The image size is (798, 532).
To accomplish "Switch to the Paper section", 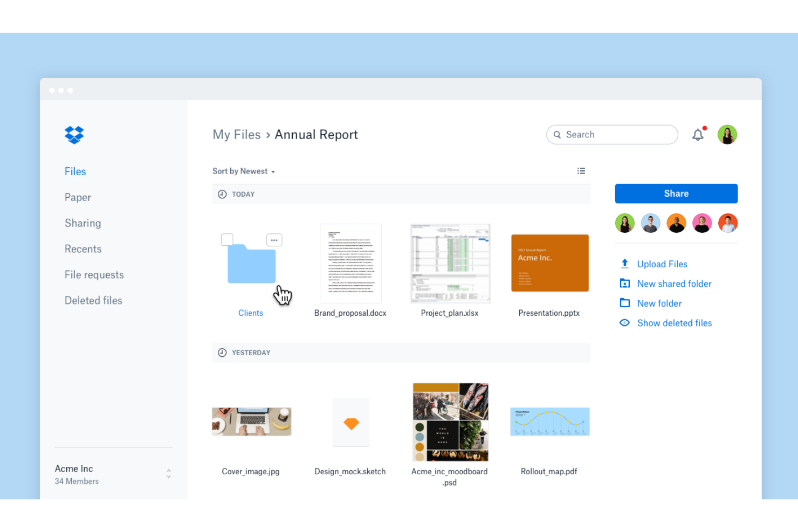I will pos(78,197).
